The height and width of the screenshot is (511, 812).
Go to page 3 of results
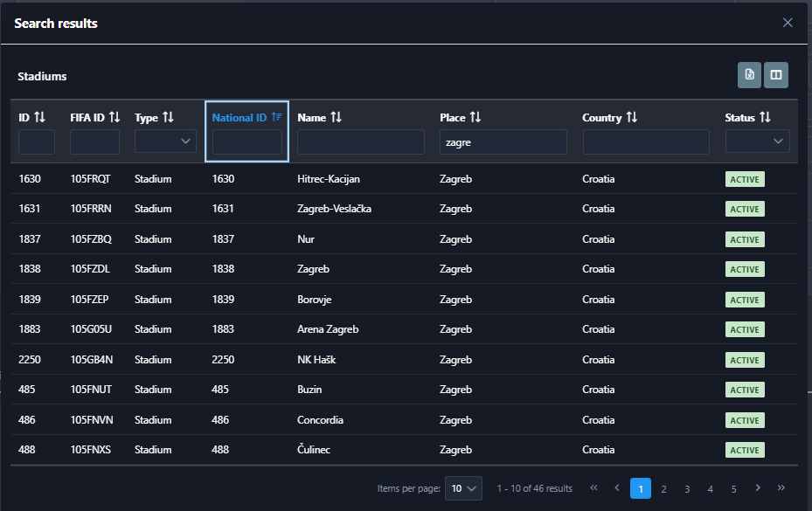point(688,488)
